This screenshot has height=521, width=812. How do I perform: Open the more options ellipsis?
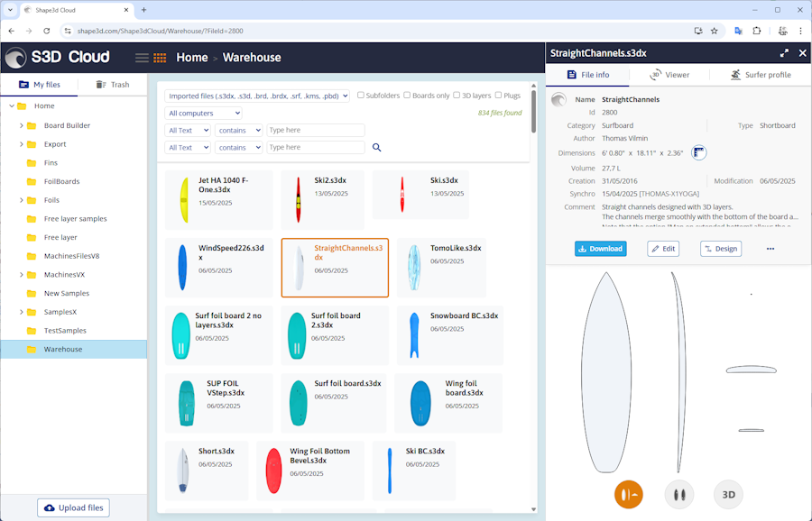pos(770,249)
